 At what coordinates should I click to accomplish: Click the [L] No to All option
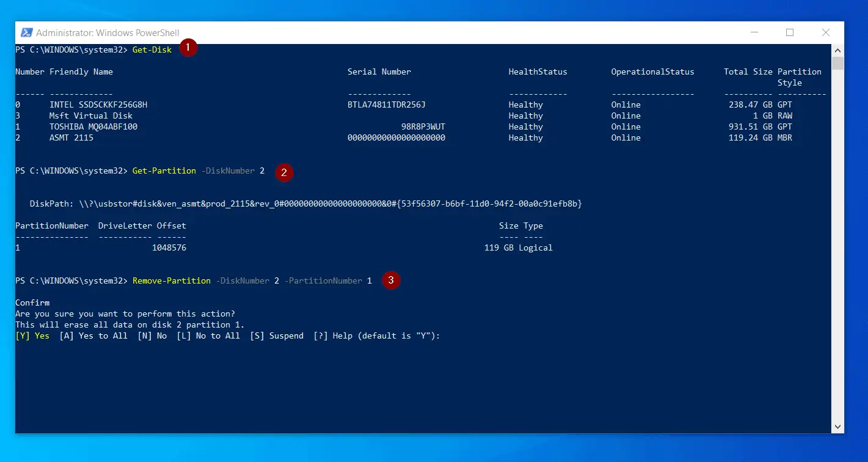click(208, 335)
